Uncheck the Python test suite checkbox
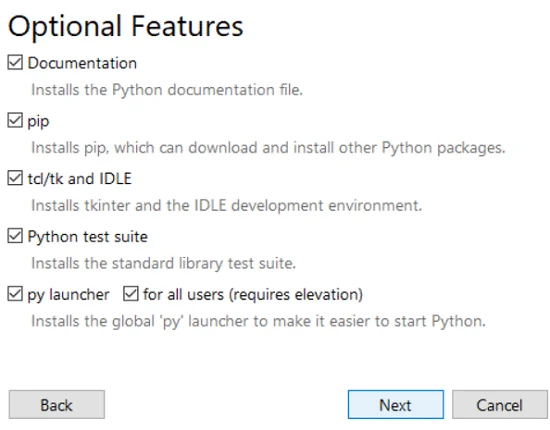This screenshot has height=430, width=550. tap(15, 236)
